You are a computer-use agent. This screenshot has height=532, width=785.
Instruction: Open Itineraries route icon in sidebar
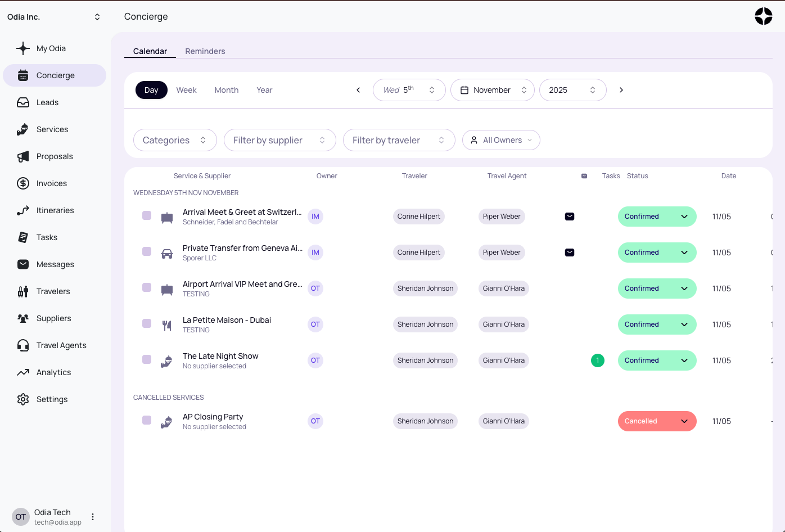(x=23, y=210)
